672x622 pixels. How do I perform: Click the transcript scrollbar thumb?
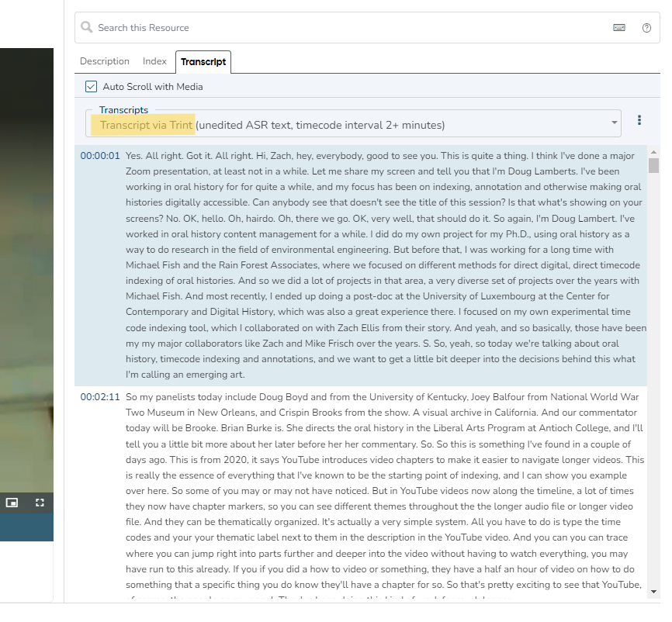click(653, 165)
